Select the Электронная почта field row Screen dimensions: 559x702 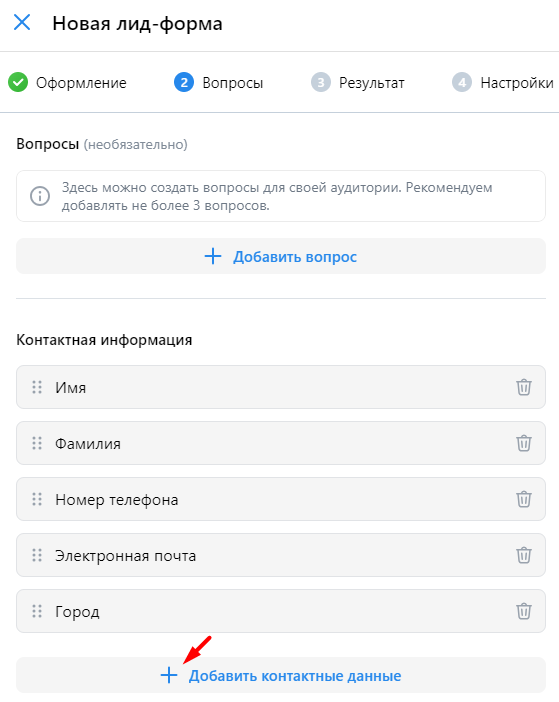(x=281, y=555)
